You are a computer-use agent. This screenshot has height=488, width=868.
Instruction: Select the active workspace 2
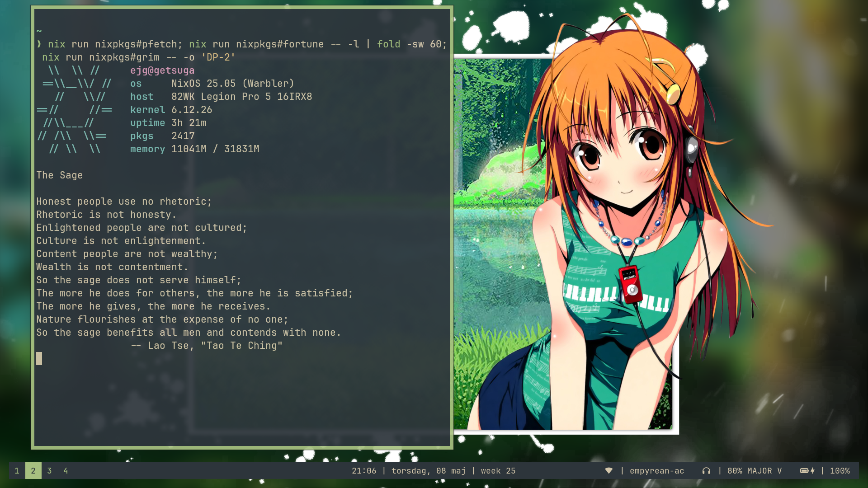click(33, 471)
